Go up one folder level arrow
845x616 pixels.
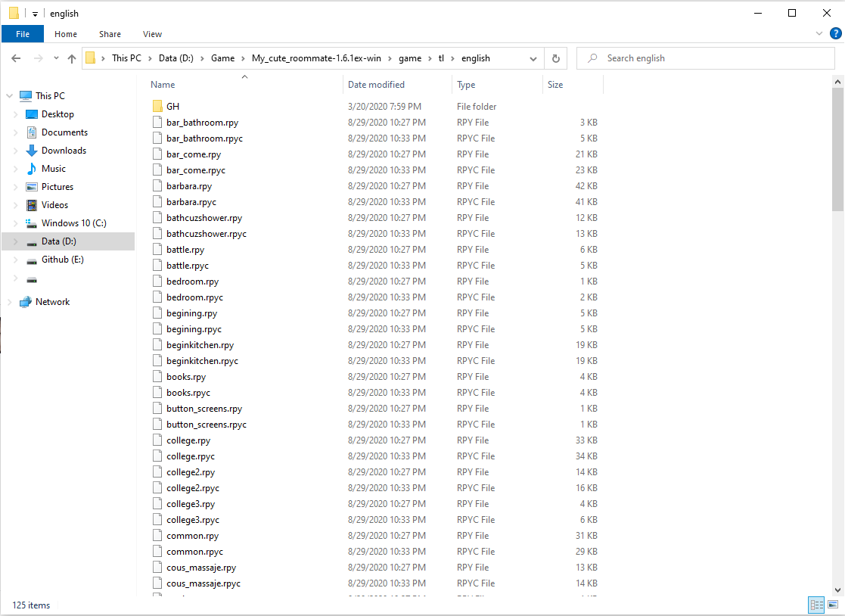(x=72, y=58)
